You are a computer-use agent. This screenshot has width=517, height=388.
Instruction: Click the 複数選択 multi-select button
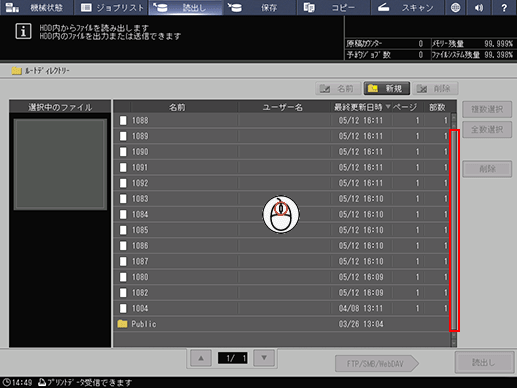click(x=487, y=109)
